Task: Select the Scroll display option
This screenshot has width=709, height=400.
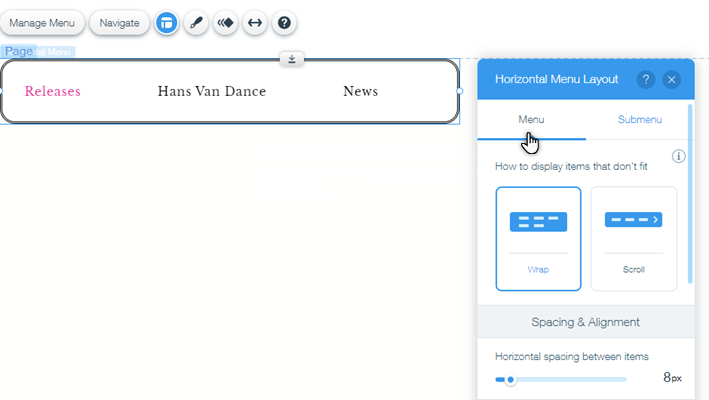Action: [x=633, y=238]
